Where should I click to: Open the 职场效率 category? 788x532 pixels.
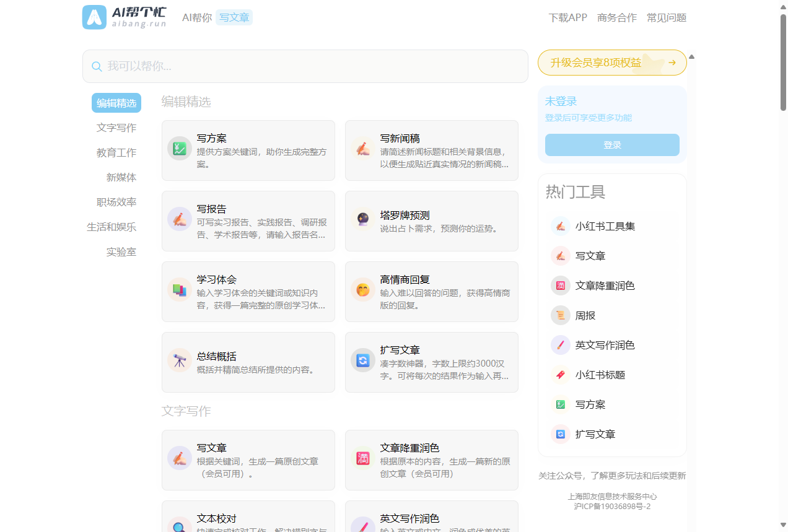coord(116,202)
